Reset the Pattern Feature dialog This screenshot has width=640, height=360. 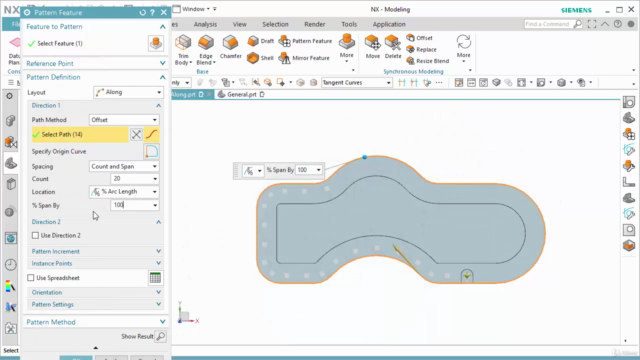coord(142,13)
